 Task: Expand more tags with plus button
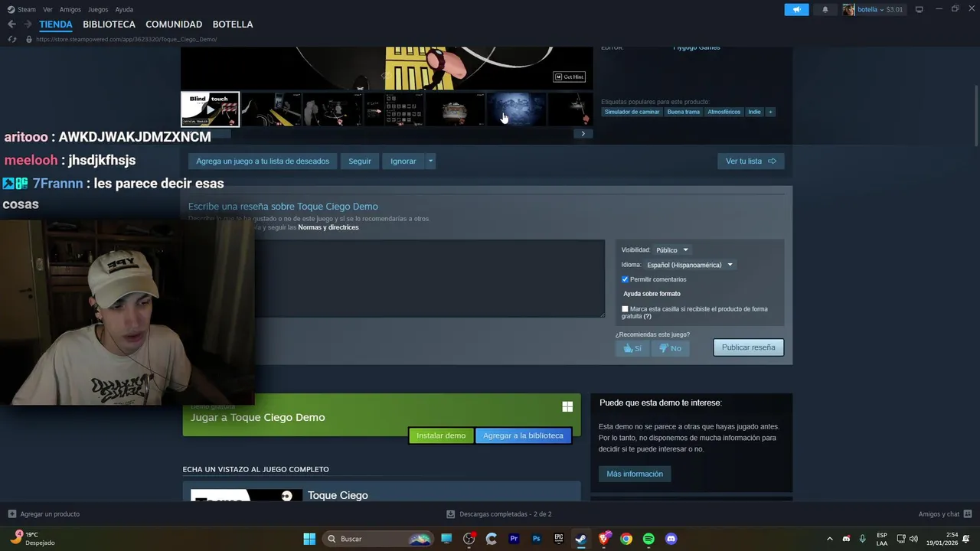[x=770, y=112]
